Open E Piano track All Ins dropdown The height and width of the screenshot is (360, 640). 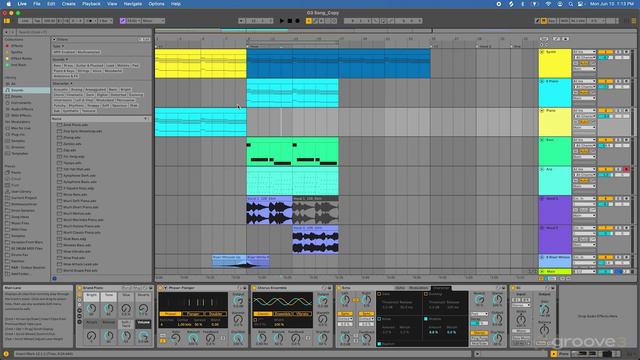pyautogui.click(x=584, y=82)
